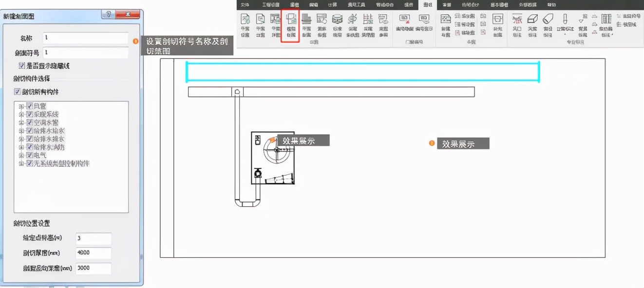Click the vertical riser pipe tool icon

pos(565,19)
